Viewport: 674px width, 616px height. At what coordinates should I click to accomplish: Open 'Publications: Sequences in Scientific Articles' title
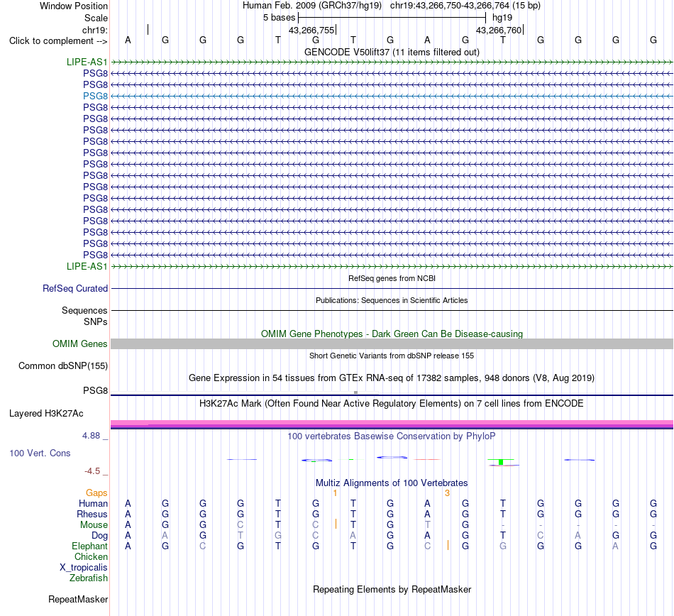click(392, 300)
